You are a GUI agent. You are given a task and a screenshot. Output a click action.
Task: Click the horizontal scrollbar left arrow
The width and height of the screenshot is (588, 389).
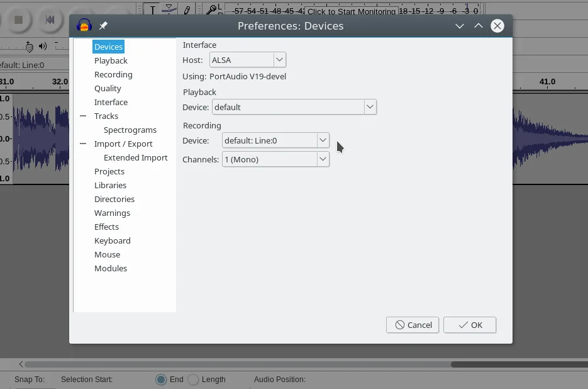click(21, 364)
